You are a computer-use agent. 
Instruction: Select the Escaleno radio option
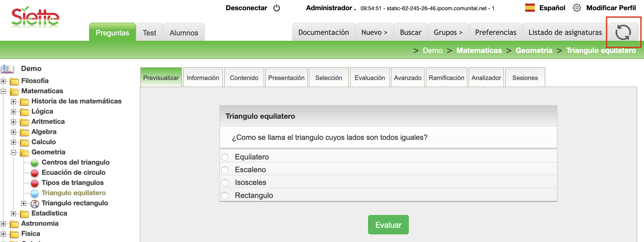coord(225,170)
